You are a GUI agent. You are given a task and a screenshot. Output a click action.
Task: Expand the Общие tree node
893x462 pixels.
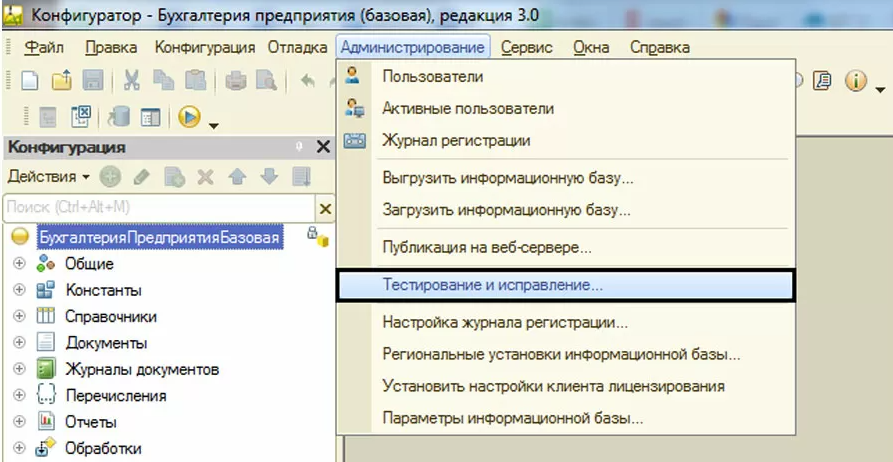(19, 264)
